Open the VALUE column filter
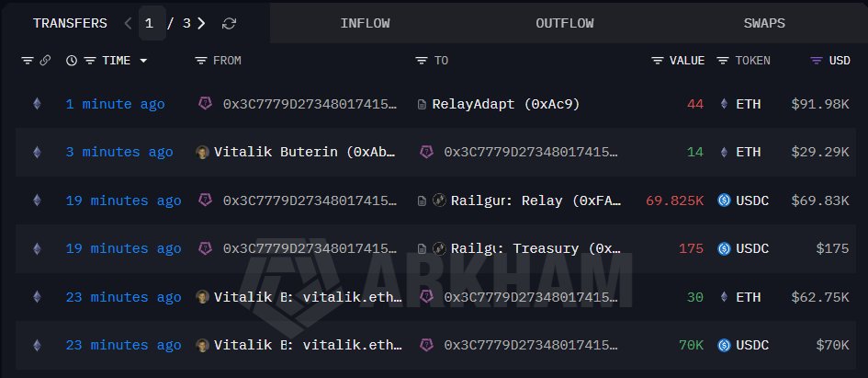 657,61
